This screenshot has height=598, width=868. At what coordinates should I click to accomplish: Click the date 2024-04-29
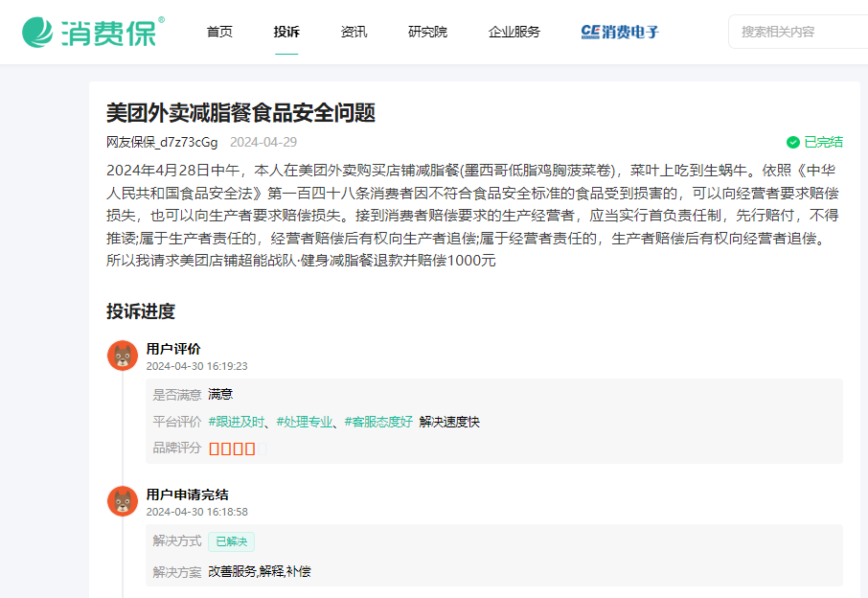coord(263,142)
